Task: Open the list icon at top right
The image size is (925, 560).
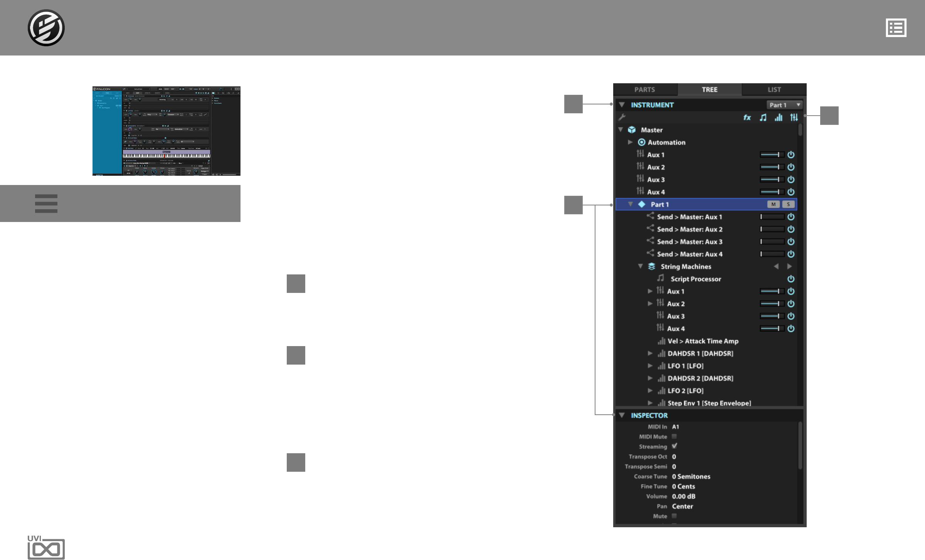Action: tap(896, 28)
